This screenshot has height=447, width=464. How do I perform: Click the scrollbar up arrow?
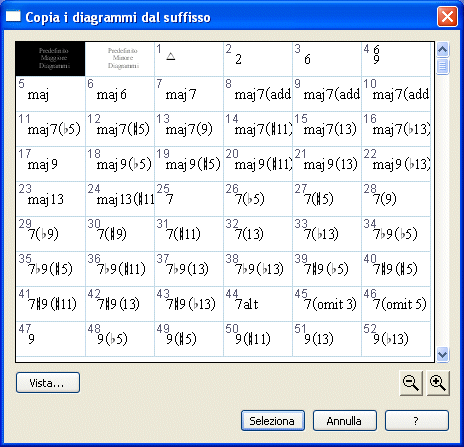coord(442,50)
